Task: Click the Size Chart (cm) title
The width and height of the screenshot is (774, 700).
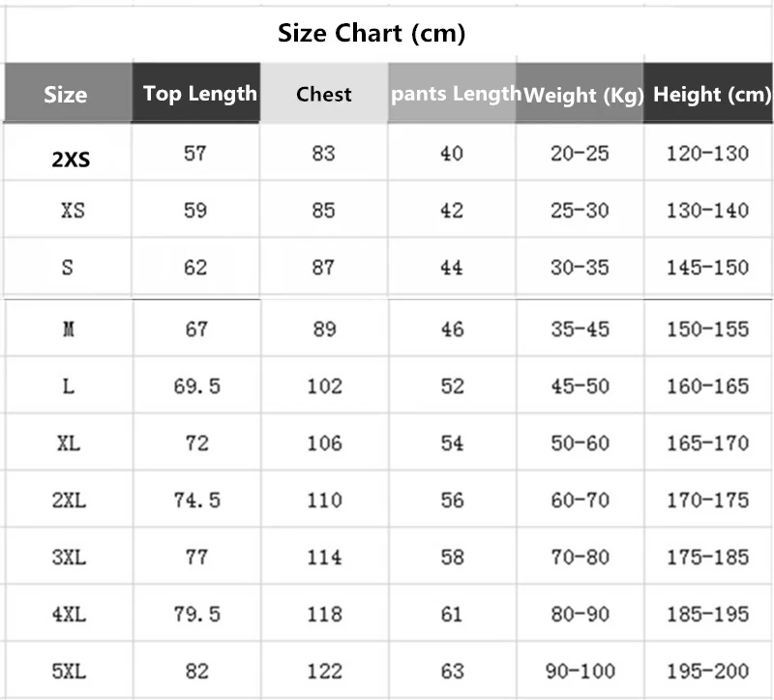Action: 372,34
